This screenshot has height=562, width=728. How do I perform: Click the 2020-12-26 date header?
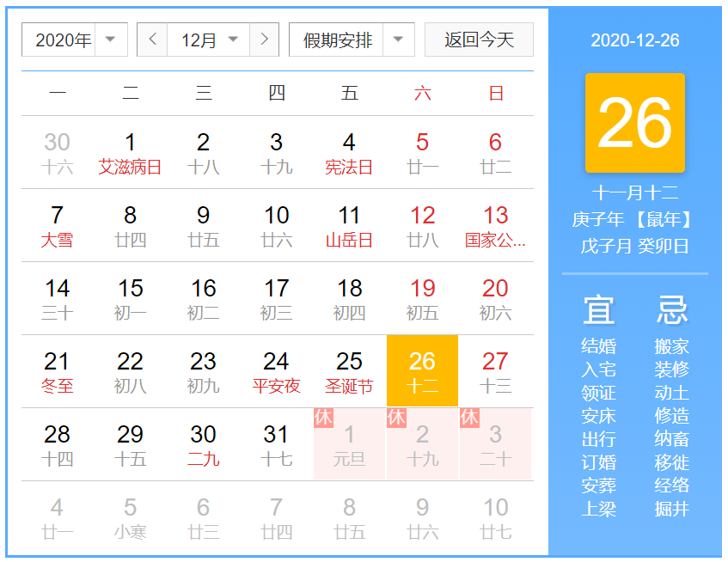click(x=634, y=40)
